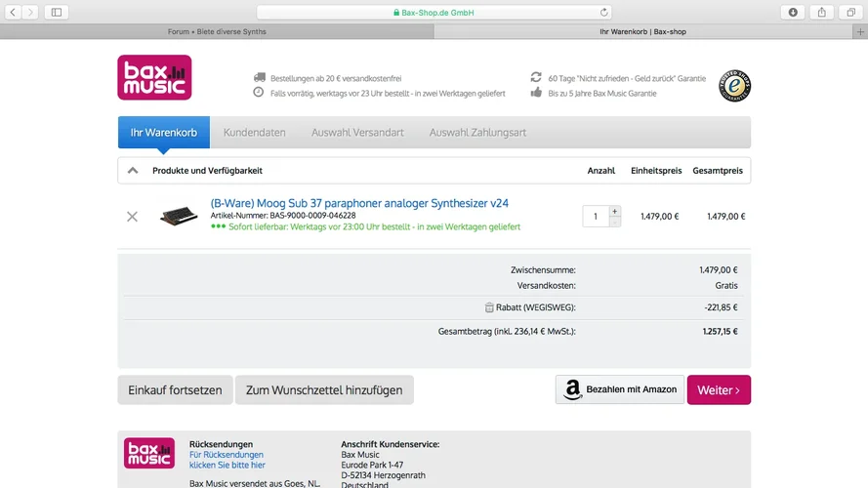Click the Sofort lieferbar availability text
The image size is (868, 488).
tap(374, 226)
